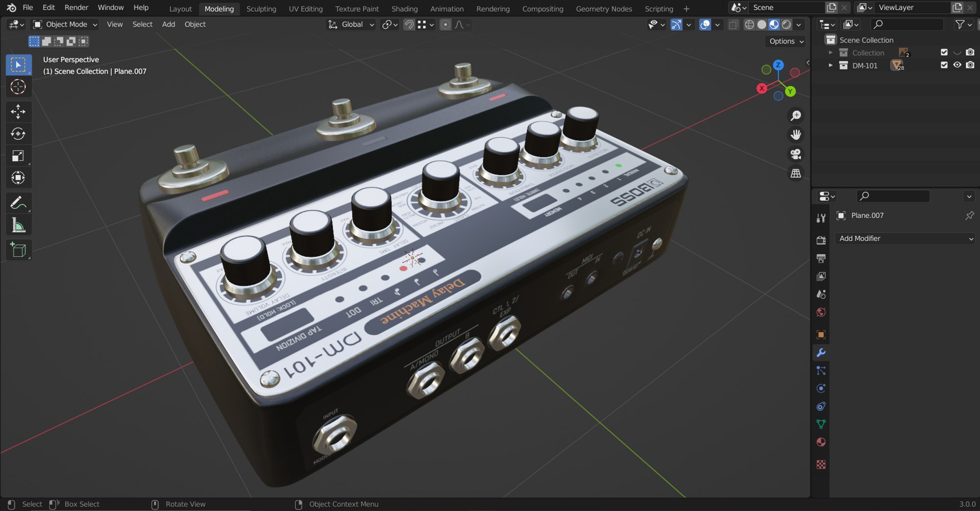Select the Rotate tool
Viewport: 980px width, 511px height.
click(18, 134)
